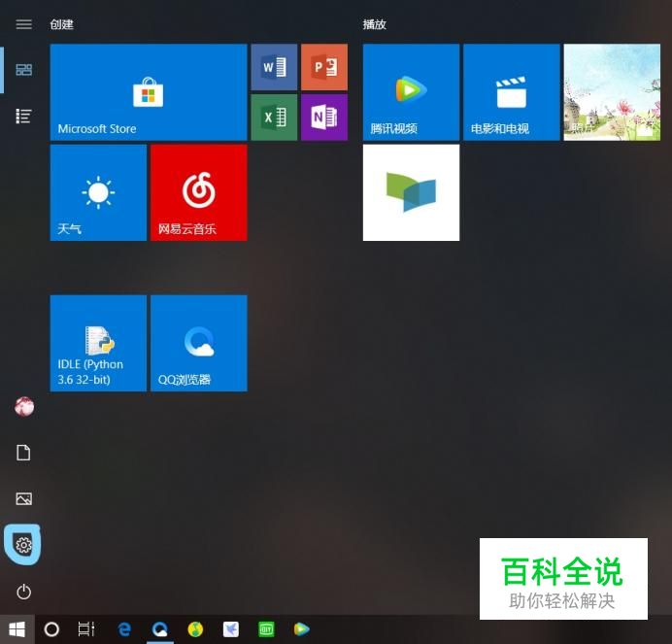This screenshot has width=672, height=644.
Task: Open Cortana search circle on taskbar
Action: pos(51,629)
